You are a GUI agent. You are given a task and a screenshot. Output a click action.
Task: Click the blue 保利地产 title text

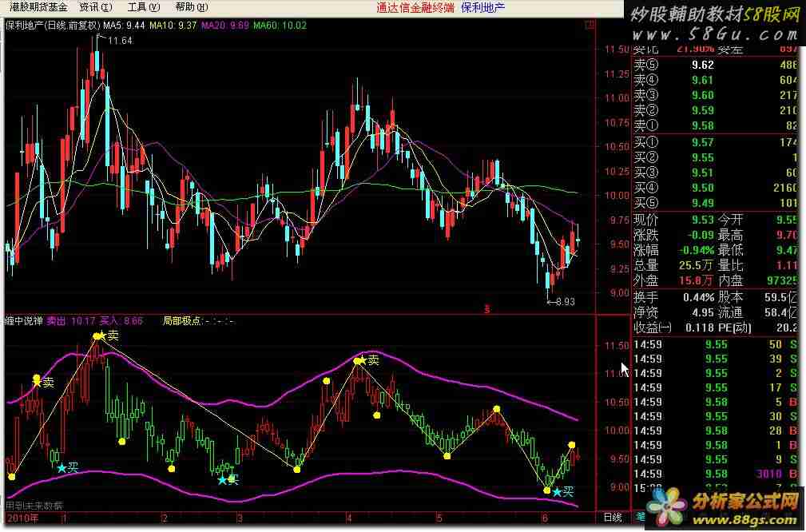pos(483,7)
